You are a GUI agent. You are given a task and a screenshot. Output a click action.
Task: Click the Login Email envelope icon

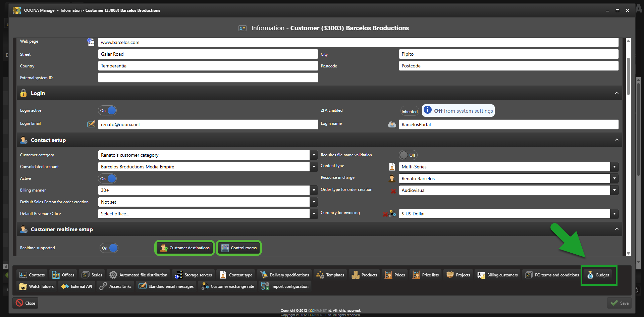click(x=91, y=124)
